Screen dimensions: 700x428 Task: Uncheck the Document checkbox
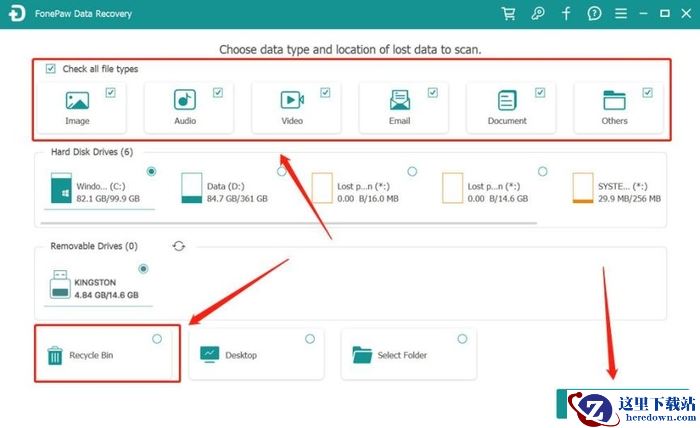[540, 92]
